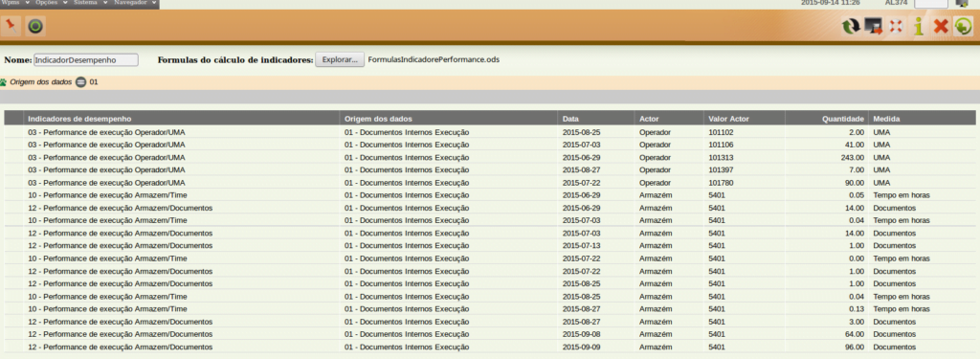The width and height of the screenshot is (980, 359).
Task: Click Valor Actor cell 101780
Action: 722,183
